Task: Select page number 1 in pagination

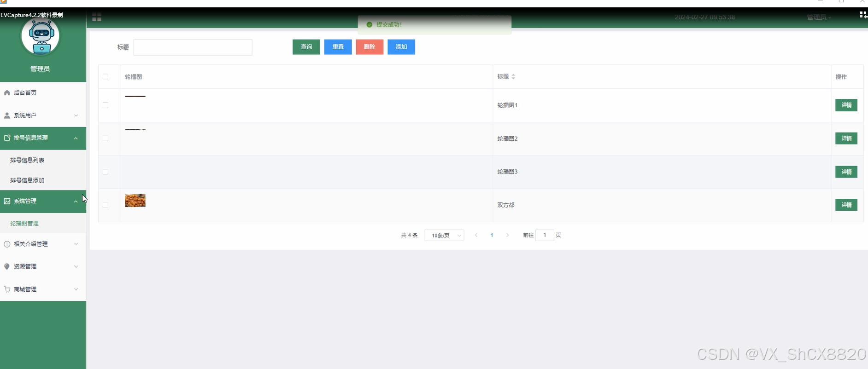Action: click(x=492, y=235)
